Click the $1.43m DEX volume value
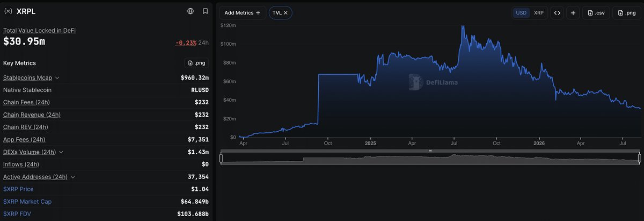Screen dimensions: 644x221 (198, 152)
